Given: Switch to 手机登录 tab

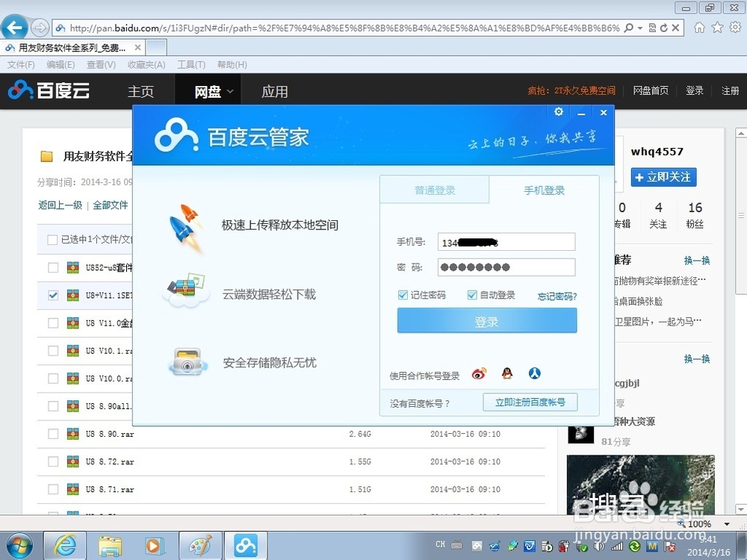Looking at the screenshot, I should pos(544,190).
